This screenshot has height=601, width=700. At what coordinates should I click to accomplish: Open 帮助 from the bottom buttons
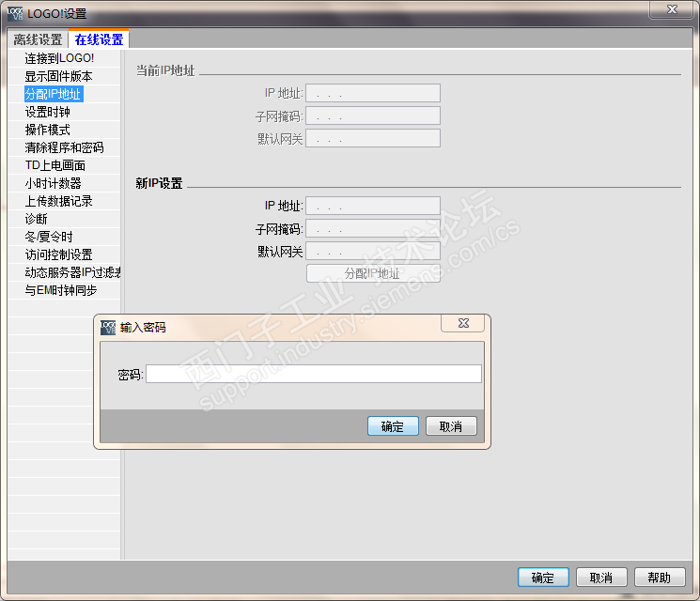click(x=660, y=578)
